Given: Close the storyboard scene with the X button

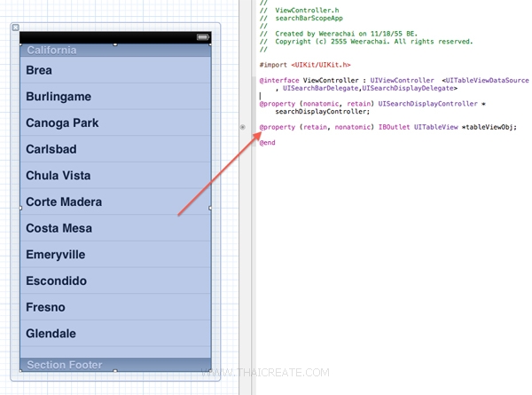Looking at the screenshot, I should tap(16, 28).
